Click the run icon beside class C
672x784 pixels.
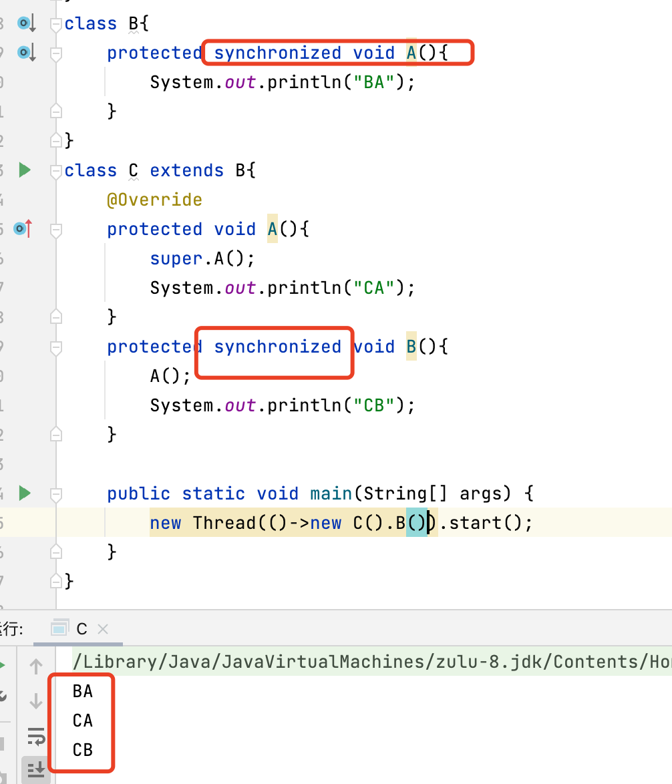(25, 170)
